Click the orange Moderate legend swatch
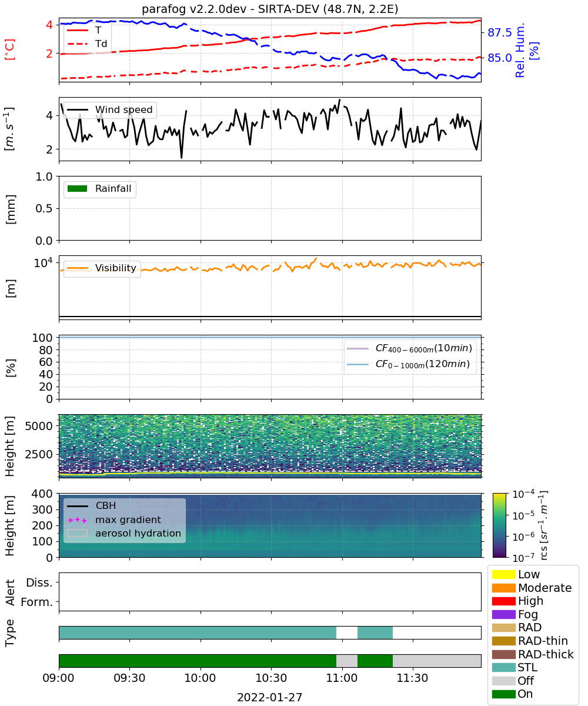The width and height of the screenshot is (588, 706). click(503, 588)
